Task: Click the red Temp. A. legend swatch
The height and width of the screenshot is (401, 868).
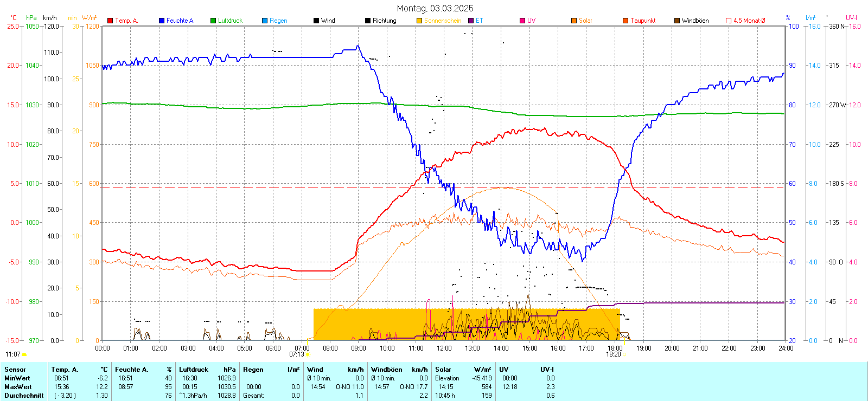Action: click(110, 21)
